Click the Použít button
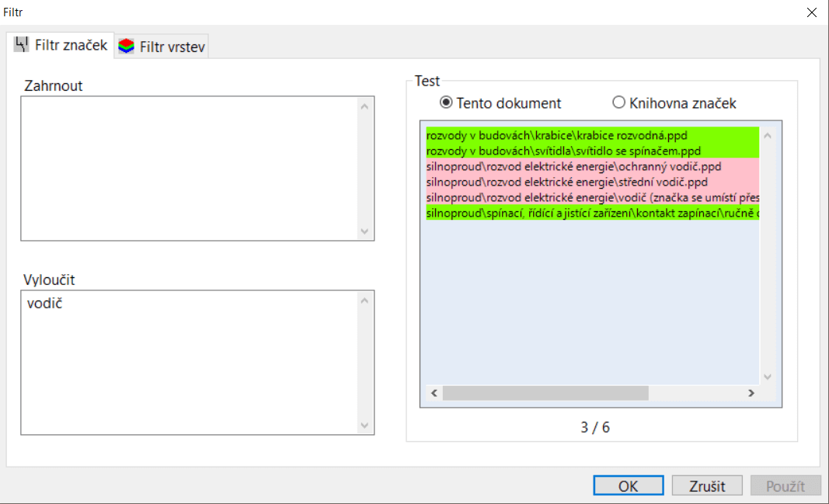 click(x=785, y=485)
